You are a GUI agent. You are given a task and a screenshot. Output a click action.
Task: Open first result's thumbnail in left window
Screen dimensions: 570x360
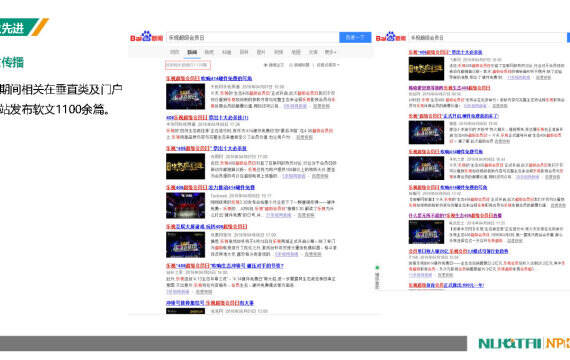coord(185,96)
